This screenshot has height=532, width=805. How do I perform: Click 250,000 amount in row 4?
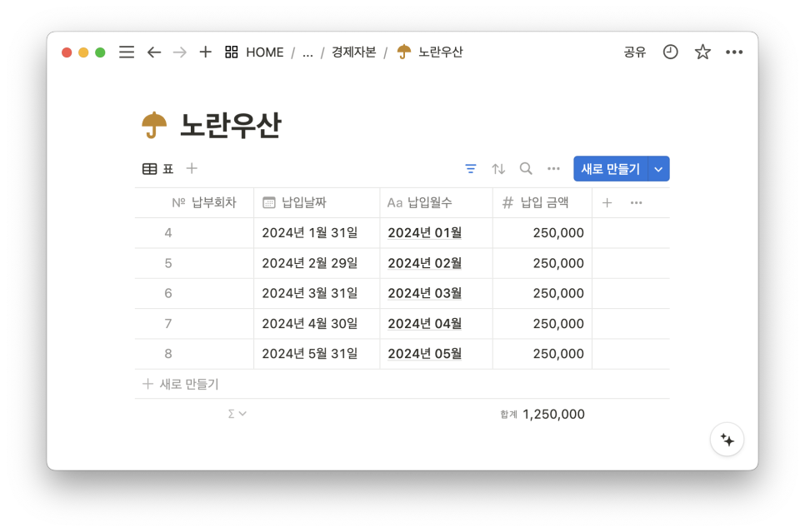[x=558, y=233]
